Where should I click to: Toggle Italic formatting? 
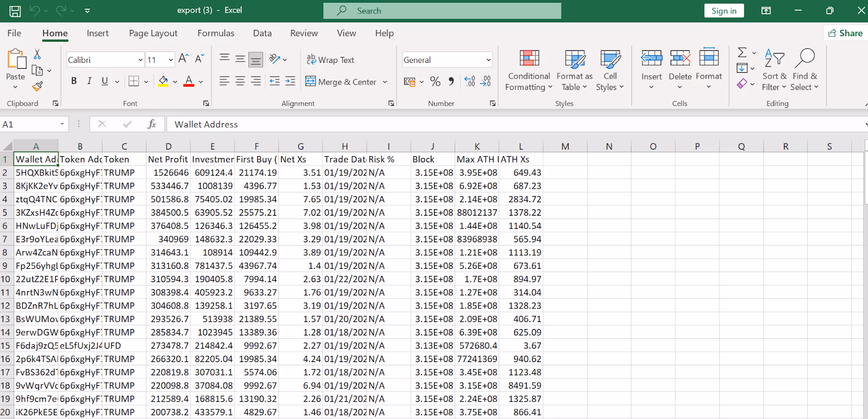tap(90, 81)
